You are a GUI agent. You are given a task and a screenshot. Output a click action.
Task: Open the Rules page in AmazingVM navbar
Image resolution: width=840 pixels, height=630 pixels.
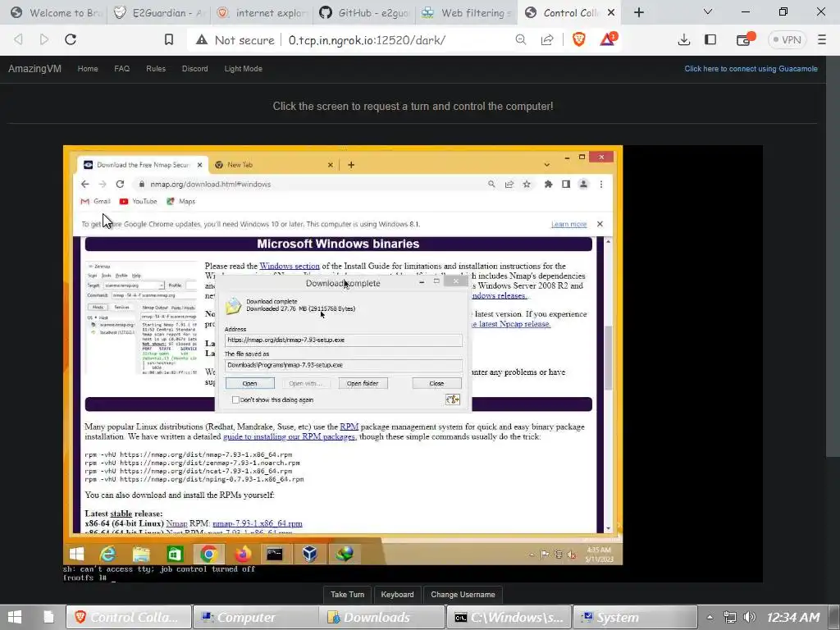(x=156, y=69)
